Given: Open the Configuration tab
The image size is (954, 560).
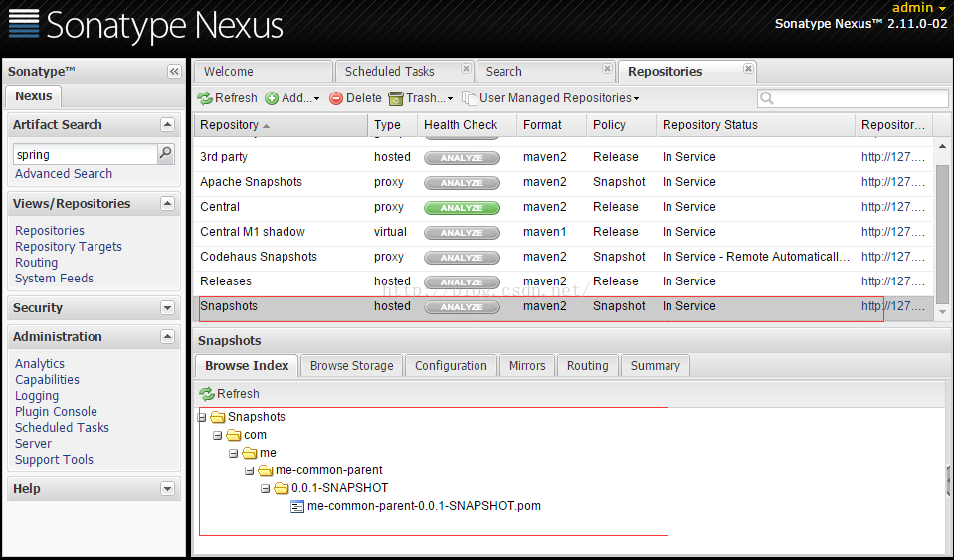Looking at the screenshot, I should 451,365.
